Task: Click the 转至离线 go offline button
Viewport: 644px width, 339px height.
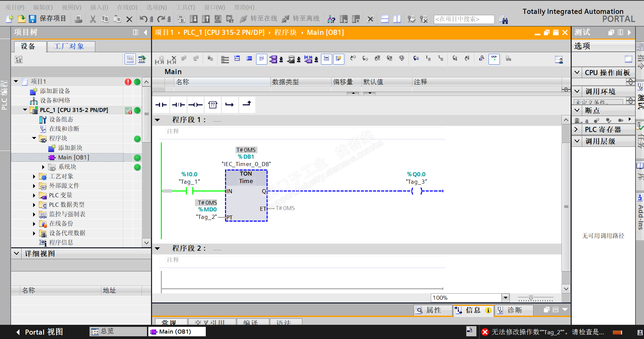Action: click(301, 19)
